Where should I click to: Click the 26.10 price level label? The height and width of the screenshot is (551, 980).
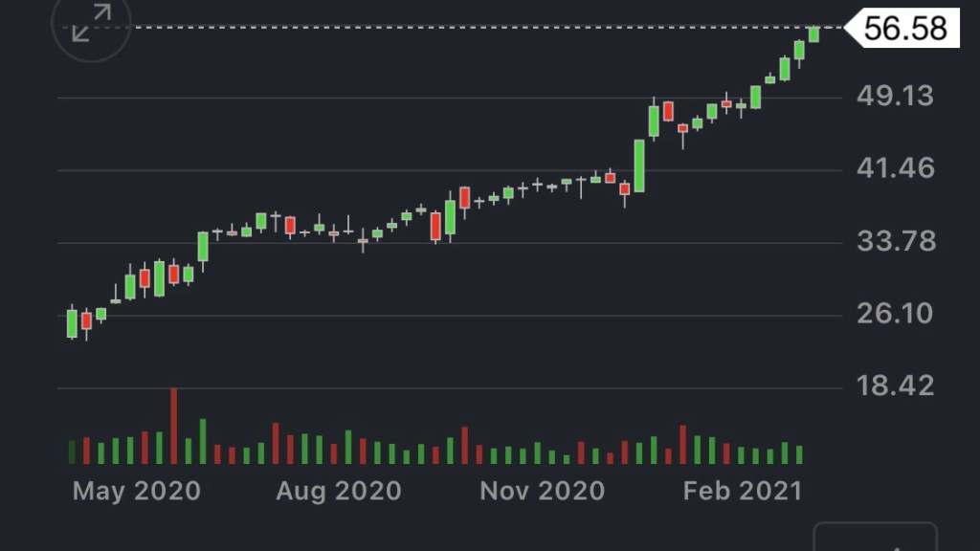896,314
